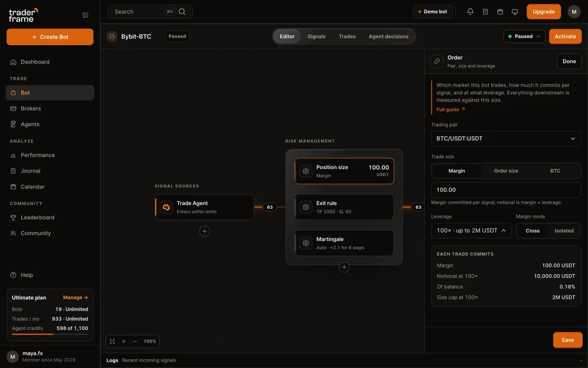
Task: Set margin mode to Cross
Action: (x=533, y=230)
